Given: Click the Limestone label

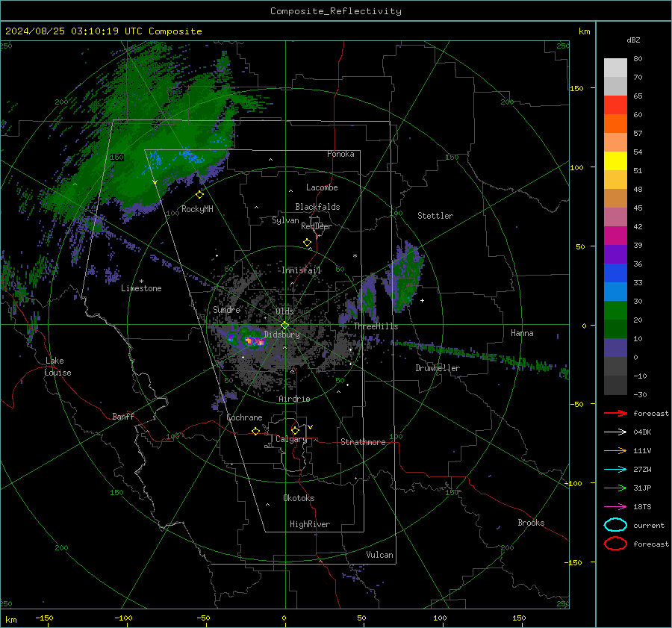Looking at the screenshot, I should pyautogui.click(x=141, y=288).
